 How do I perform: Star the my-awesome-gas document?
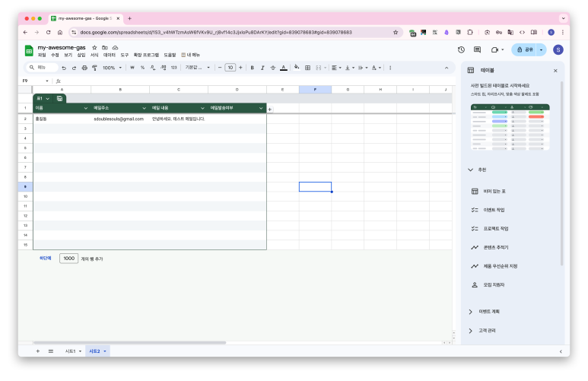(x=94, y=47)
